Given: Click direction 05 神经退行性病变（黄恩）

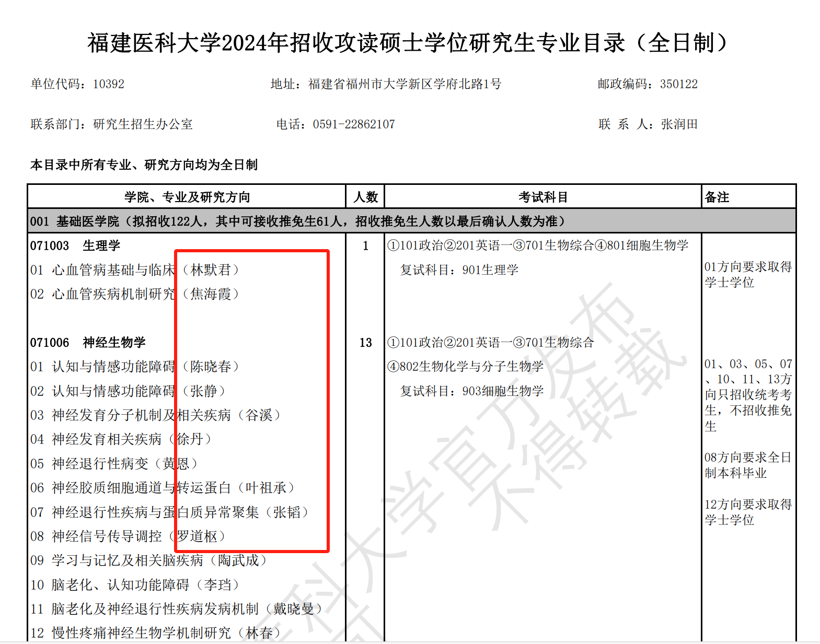Looking at the screenshot, I should (x=114, y=464).
